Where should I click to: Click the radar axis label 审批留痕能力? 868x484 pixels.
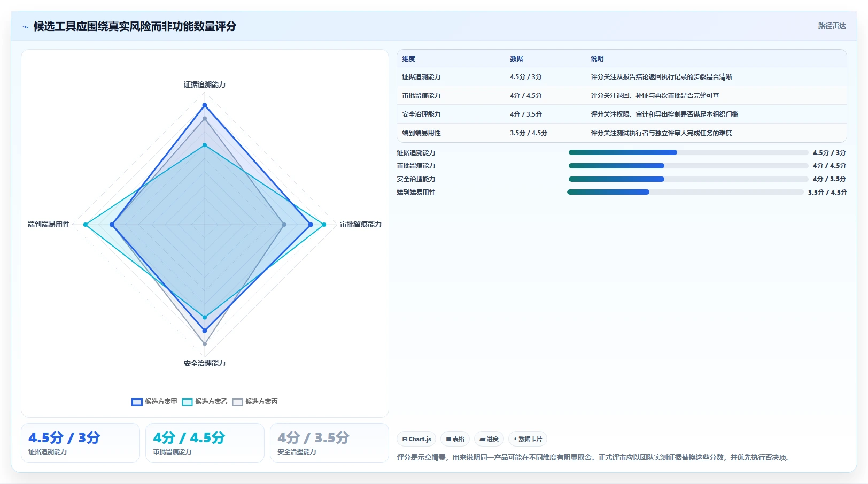pos(361,224)
